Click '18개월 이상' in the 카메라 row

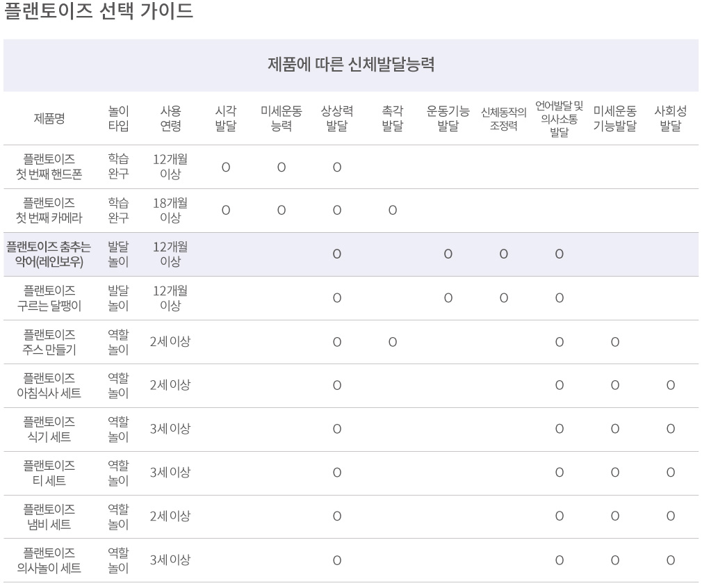[x=170, y=210]
